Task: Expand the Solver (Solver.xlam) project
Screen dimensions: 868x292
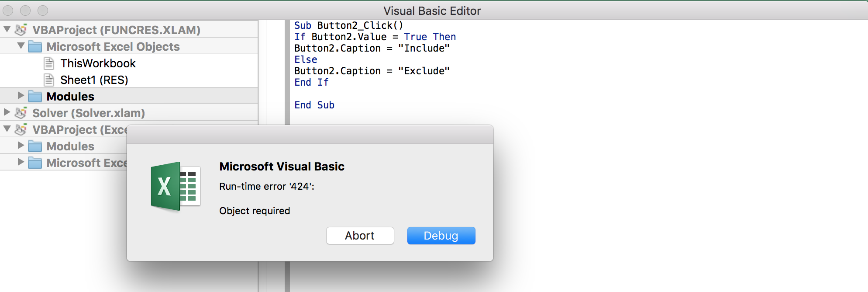Action: click(x=7, y=112)
